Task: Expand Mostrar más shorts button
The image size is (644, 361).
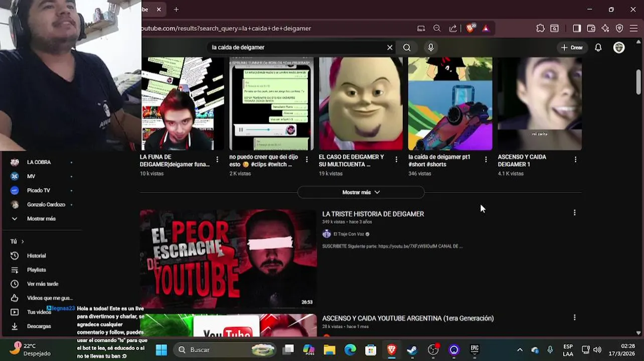Action: [361, 193]
